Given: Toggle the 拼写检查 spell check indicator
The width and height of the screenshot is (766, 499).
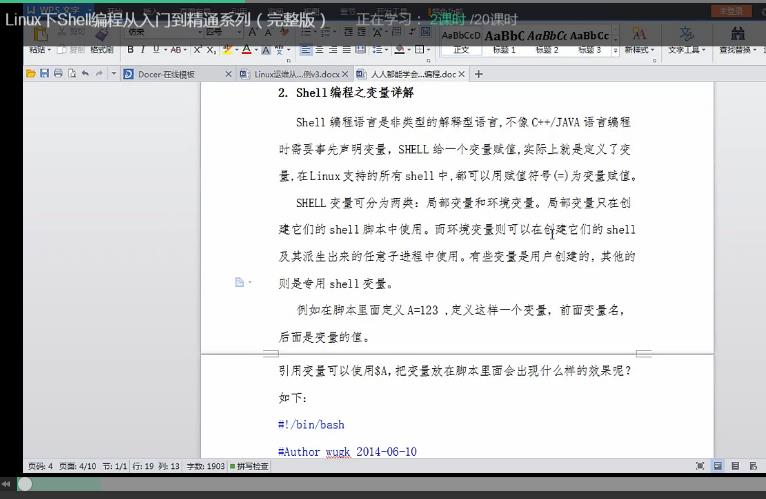Looking at the screenshot, I should [x=249, y=466].
